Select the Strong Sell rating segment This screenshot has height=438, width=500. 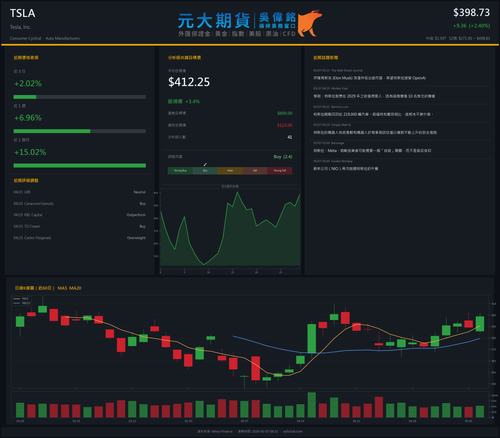pos(280,171)
